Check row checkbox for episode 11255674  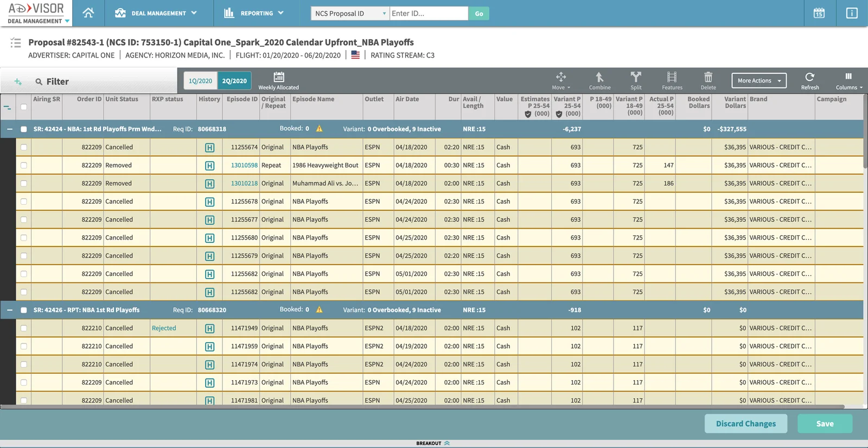(x=23, y=147)
